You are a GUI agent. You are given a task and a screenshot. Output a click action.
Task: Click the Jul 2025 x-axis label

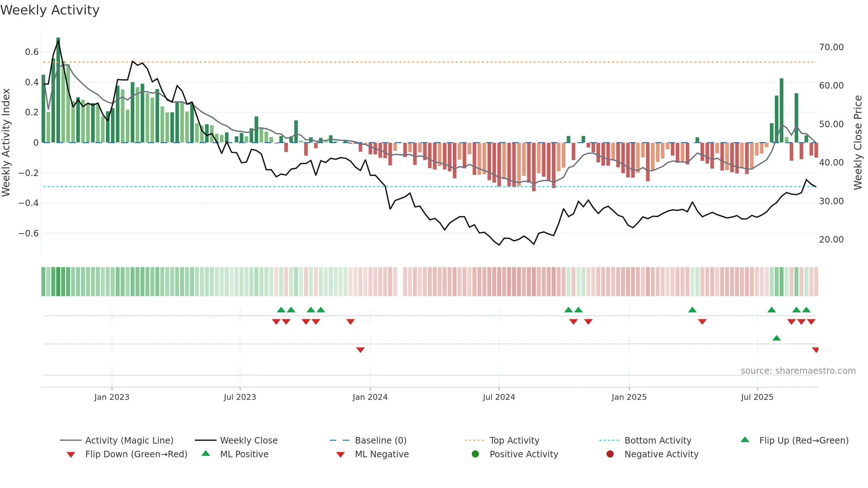[757, 397]
